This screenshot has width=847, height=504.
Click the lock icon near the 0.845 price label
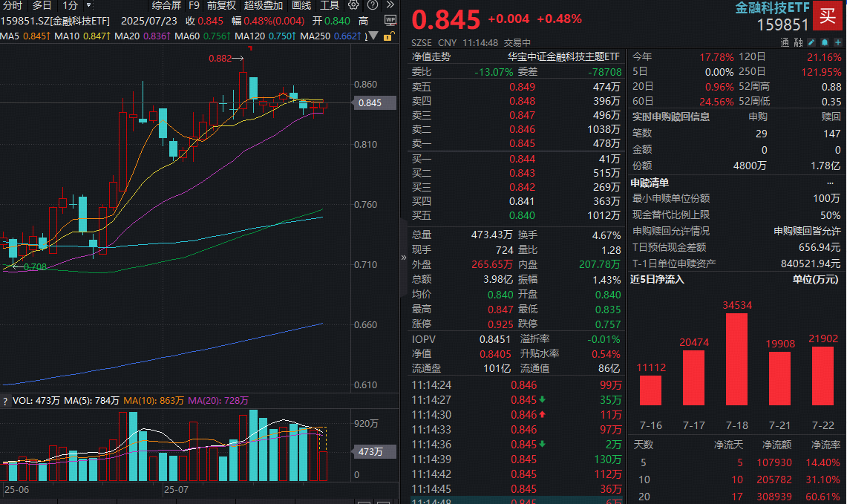[387, 37]
